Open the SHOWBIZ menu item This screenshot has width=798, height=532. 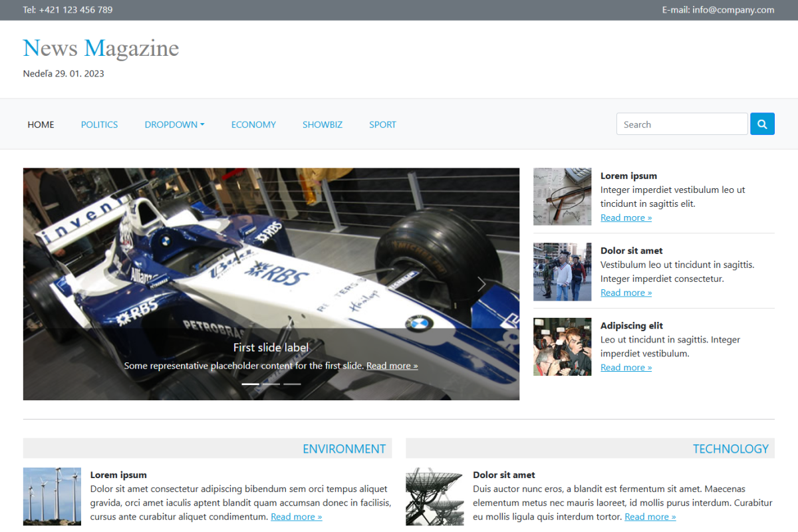[x=323, y=124]
